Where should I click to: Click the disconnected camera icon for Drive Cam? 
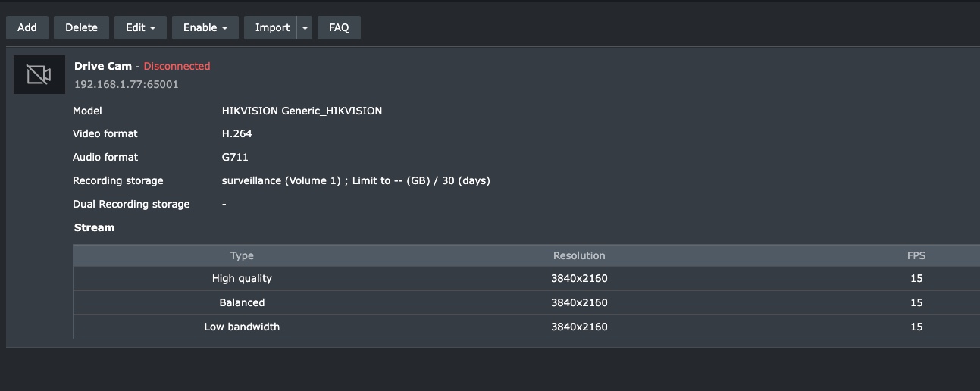tap(39, 74)
